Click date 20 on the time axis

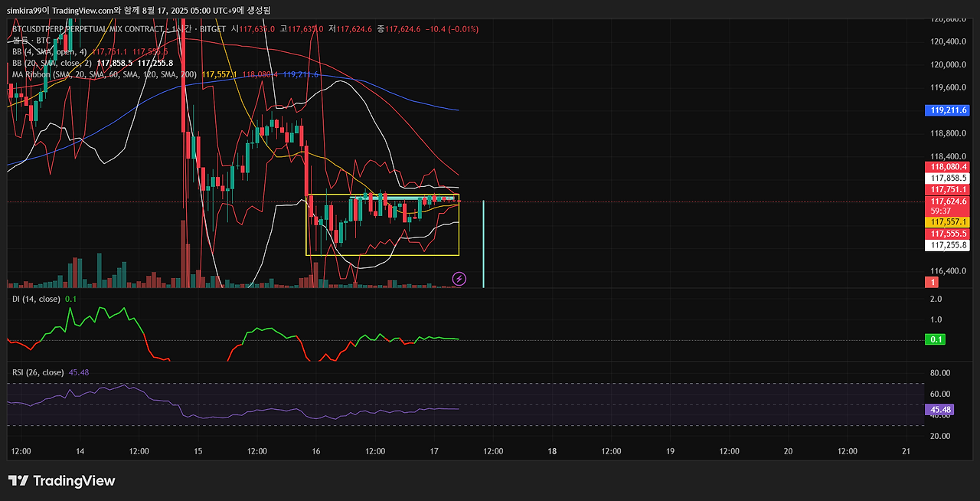[x=788, y=451]
